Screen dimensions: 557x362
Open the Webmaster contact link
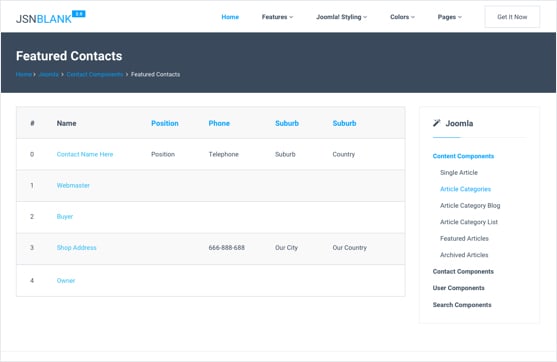73,185
